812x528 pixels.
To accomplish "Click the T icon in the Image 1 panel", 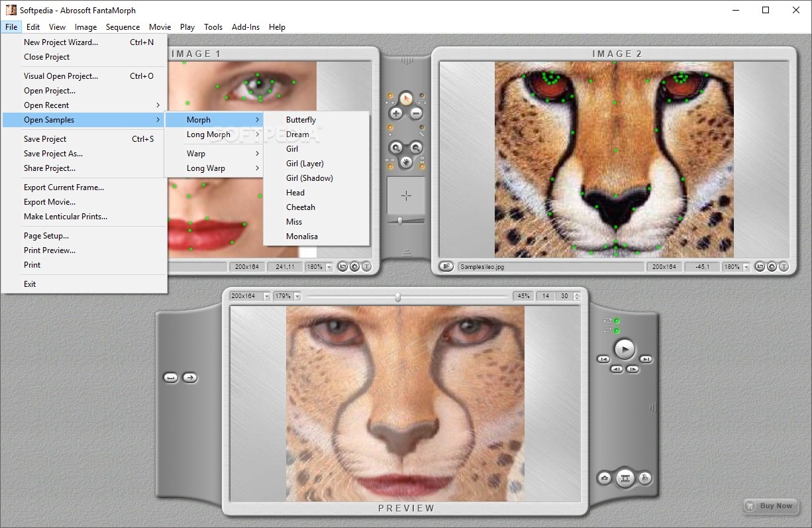I will point(366,266).
